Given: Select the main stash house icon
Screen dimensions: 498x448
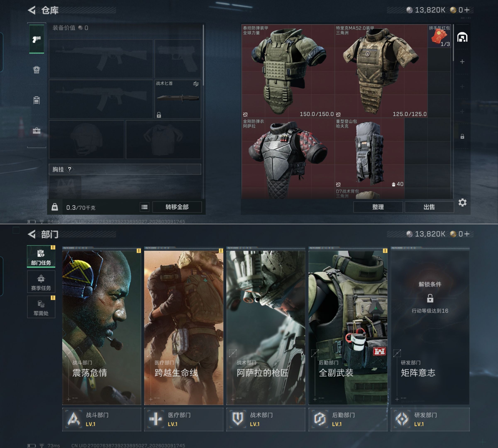Looking at the screenshot, I should pos(462,37).
